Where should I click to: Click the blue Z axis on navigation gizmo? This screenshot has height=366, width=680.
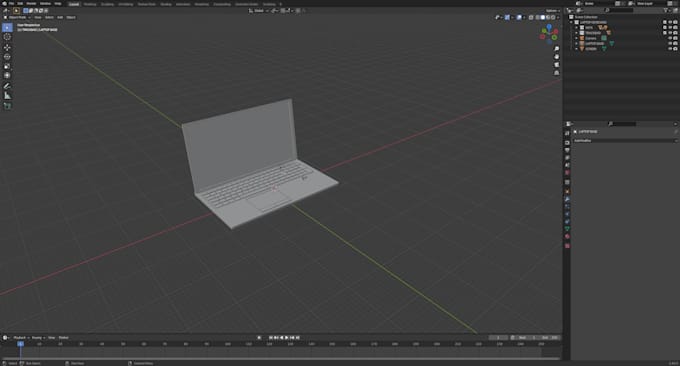coord(549,27)
